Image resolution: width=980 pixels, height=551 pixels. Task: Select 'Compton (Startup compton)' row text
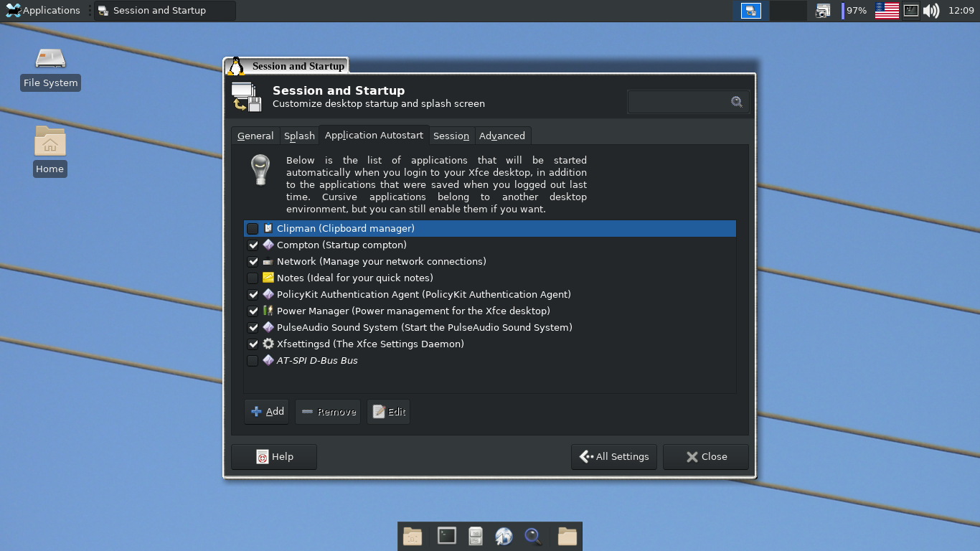click(341, 245)
